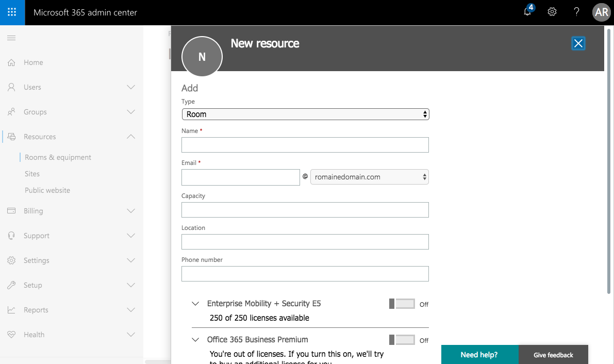Click the Need help? button
Screen dimensions: 614x364
pos(479,355)
